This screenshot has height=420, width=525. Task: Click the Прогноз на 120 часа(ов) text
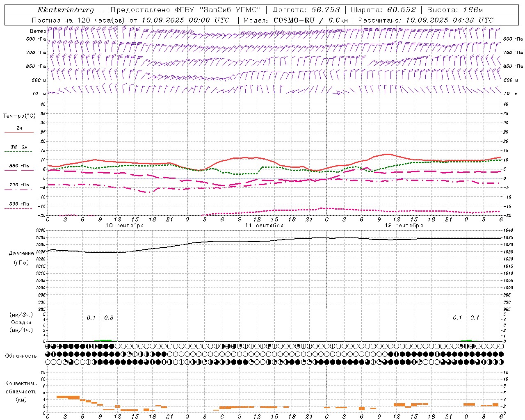[x=79, y=20]
